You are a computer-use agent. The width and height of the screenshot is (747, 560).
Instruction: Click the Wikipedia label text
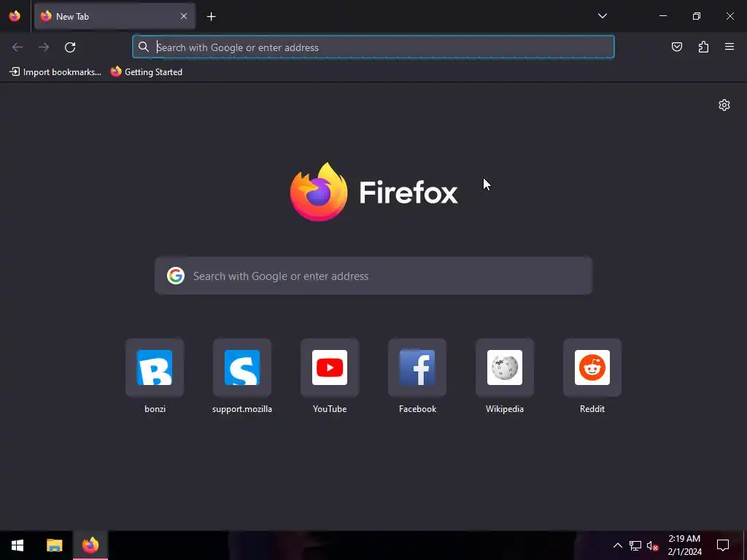tap(505, 409)
